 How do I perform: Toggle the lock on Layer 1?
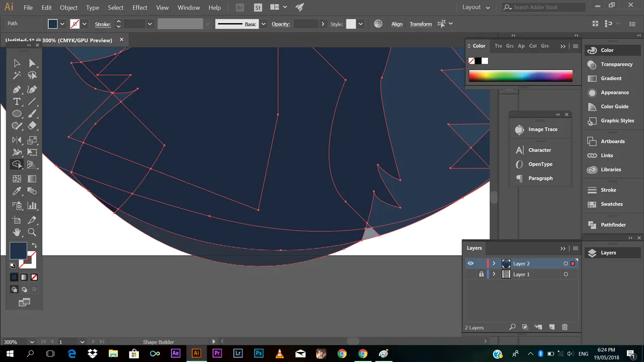(481, 275)
